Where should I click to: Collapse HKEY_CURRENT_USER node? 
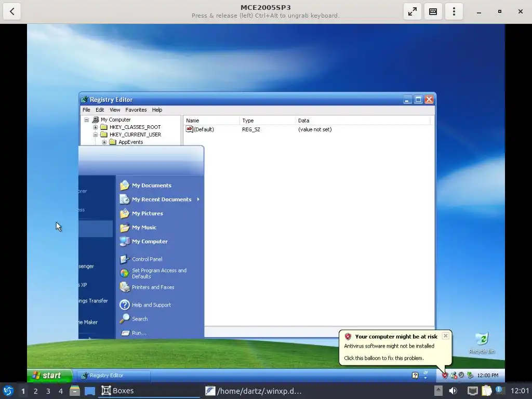(x=96, y=135)
